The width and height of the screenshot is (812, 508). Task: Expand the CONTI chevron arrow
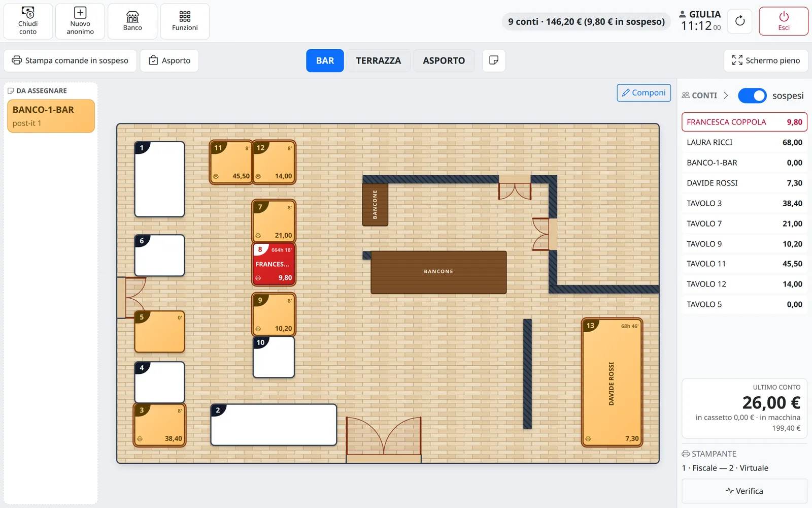point(726,96)
